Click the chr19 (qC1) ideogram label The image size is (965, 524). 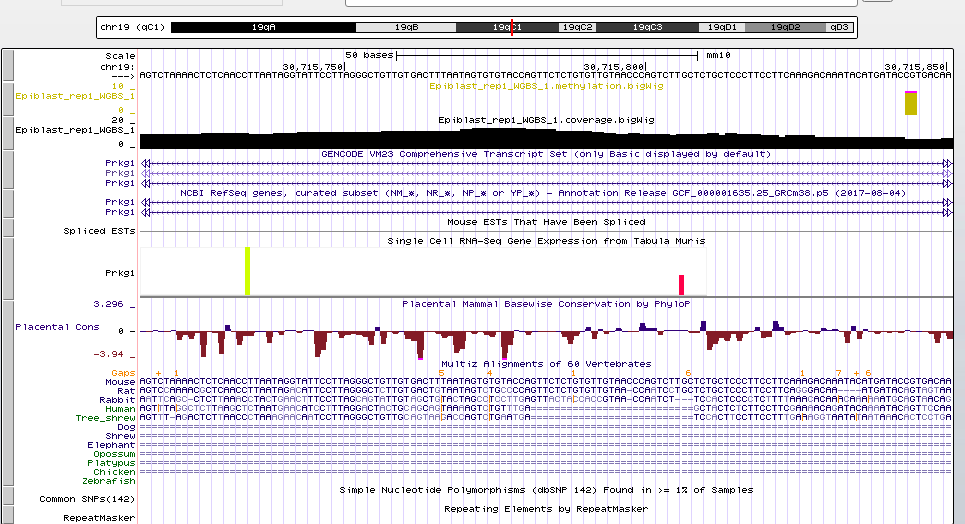pos(132,27)
